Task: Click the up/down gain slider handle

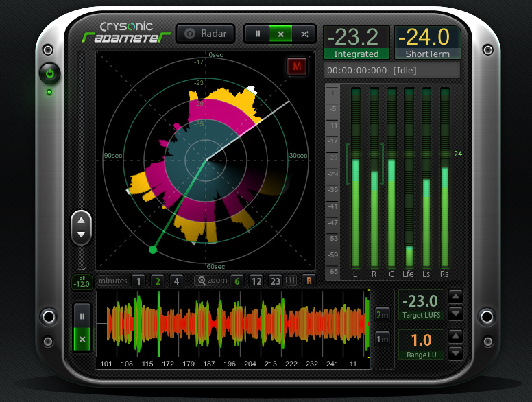Action: 81,227
